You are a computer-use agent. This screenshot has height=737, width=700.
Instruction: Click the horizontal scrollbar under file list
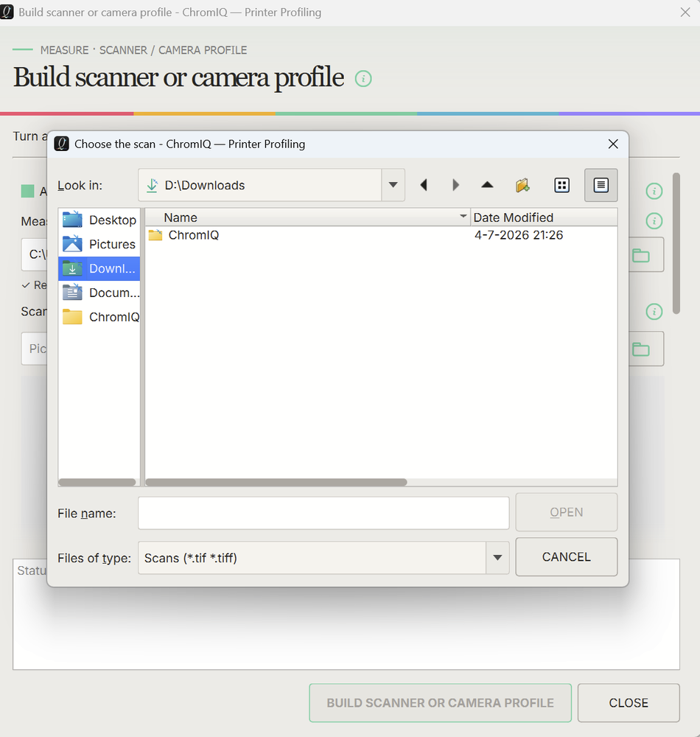click(x=276, y=482)
